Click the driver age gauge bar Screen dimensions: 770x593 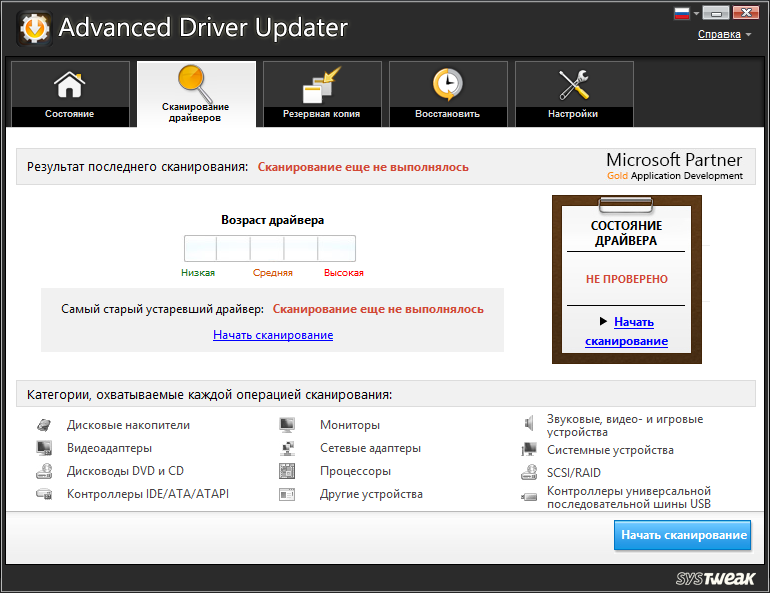pyautogui.click(x=270, y=248)
